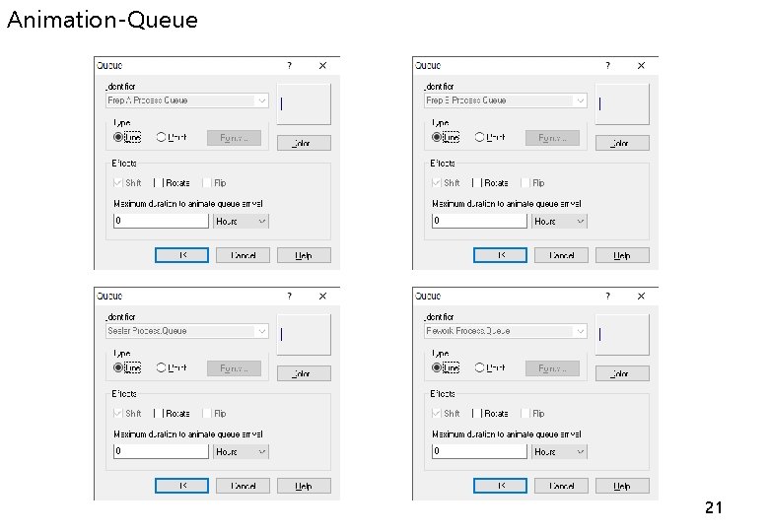Screen dimensions: 769x532
Task: Open Color picker in Rework Queue dialog
Action: pos(622,373)
